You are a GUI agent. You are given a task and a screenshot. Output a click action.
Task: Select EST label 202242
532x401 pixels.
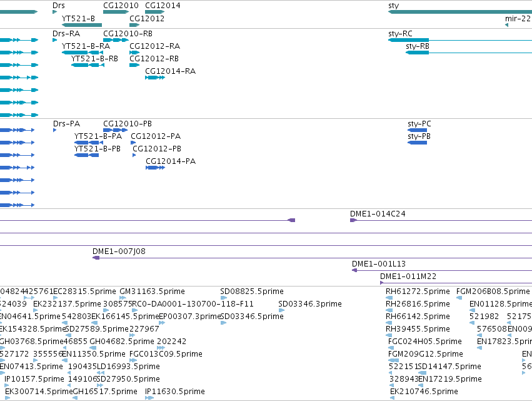(x=171, y=341)
